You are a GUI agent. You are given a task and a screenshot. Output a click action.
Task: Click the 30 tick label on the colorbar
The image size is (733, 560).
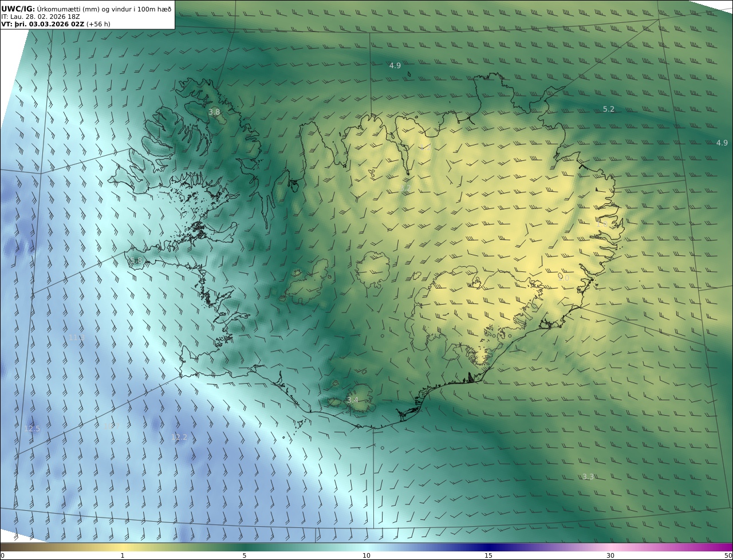pos(610,555)
